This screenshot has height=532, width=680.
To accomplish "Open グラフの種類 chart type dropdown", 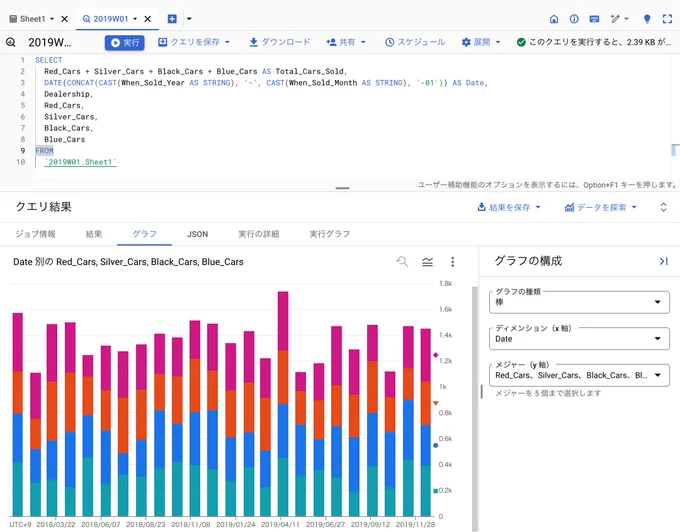I will click(579, 302).
